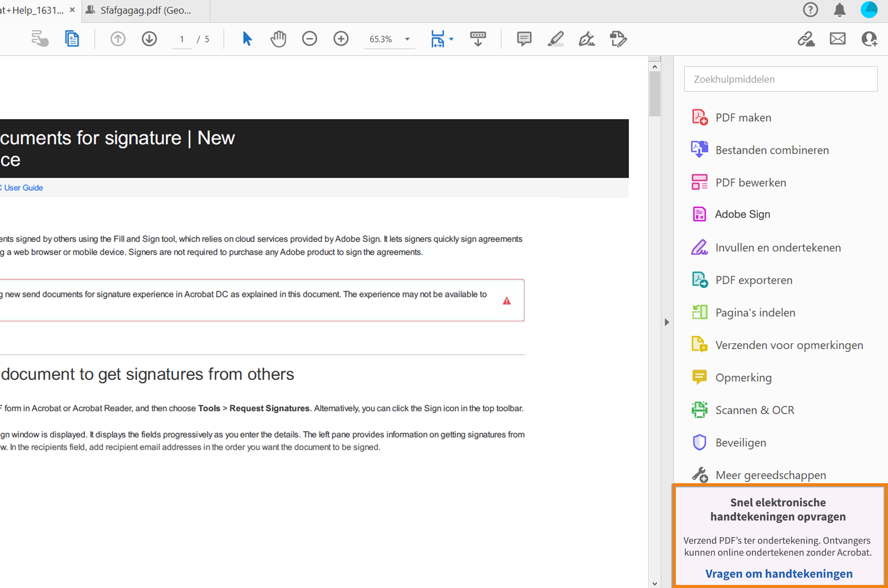
Task: Open the Sign document pen tool
Action: coord(587,39)
